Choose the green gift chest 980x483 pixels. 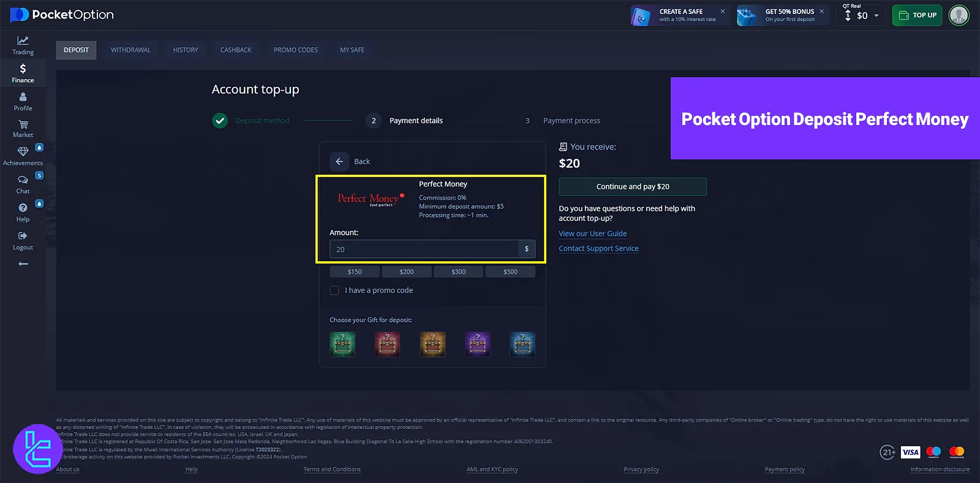(342, 344)
